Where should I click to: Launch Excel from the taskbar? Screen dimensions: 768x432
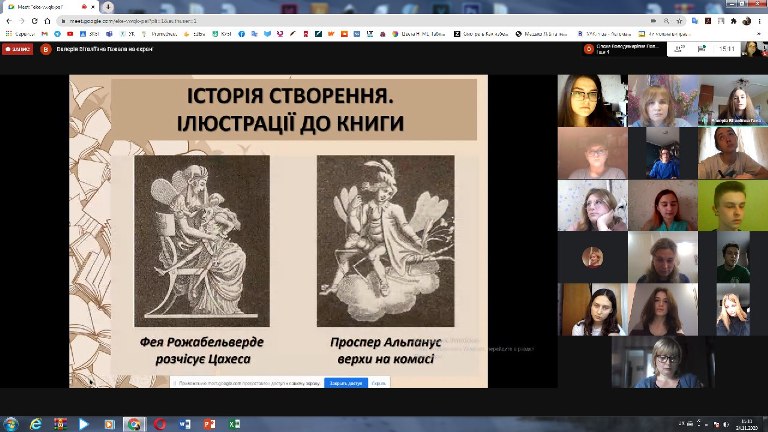point(235,424)
